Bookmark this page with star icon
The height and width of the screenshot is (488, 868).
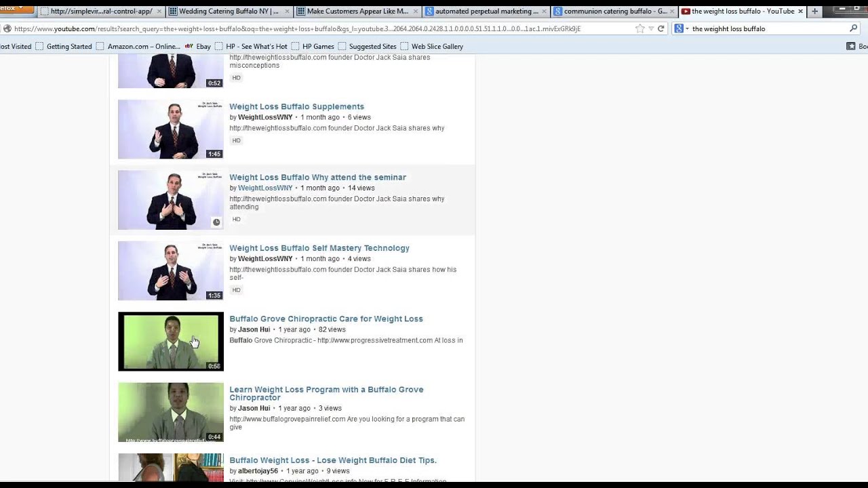(640, 28)
